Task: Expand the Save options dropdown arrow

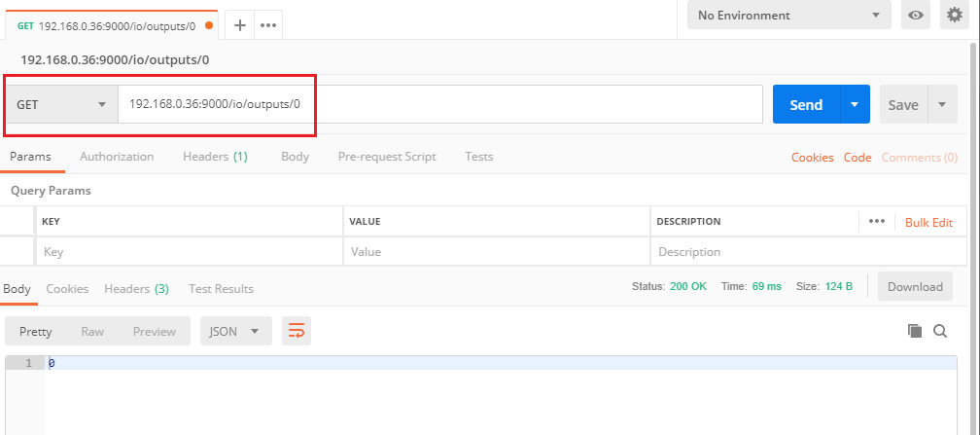Action: [x=942, y=105]
